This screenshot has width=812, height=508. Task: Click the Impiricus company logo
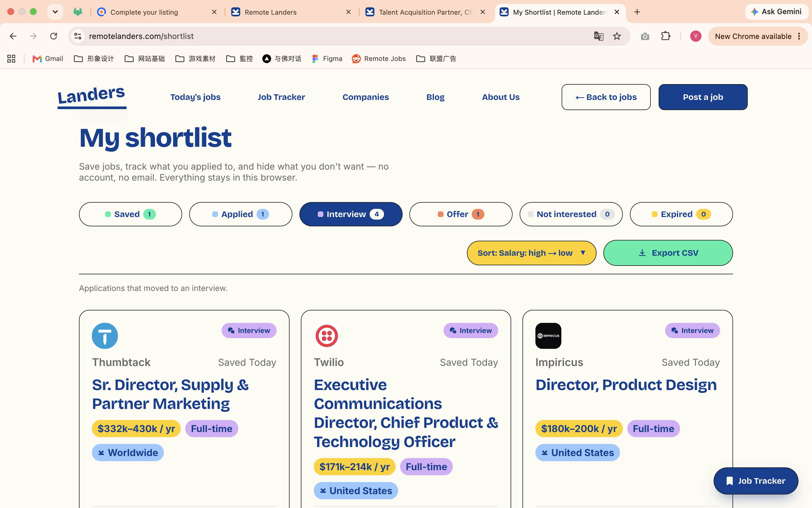point(548,336)
